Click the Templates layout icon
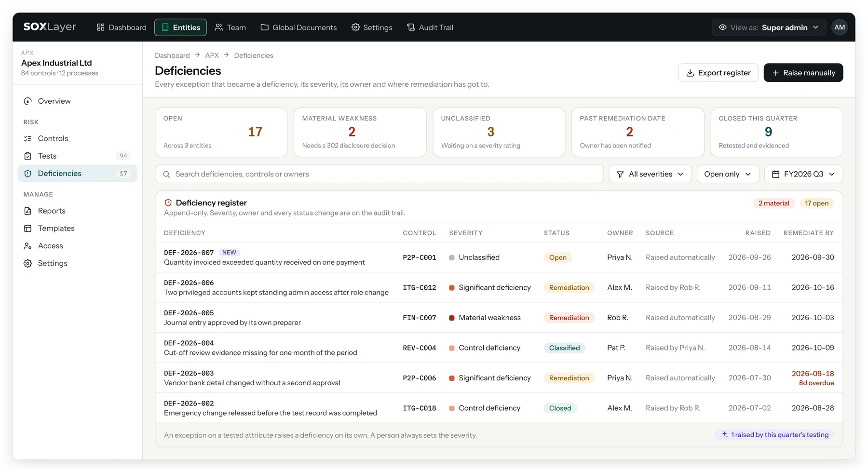This screenshot has width=868, height=472. 28,229
